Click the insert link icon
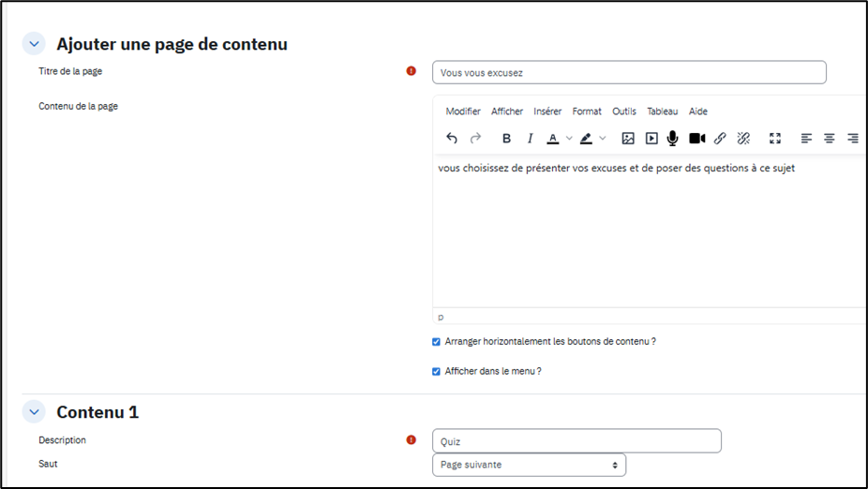This screenshot has width=868, height=489. [x=720, y=139]
